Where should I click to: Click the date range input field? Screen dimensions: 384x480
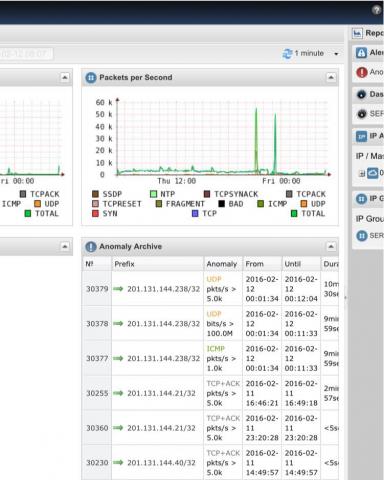[x=26, y=54]
